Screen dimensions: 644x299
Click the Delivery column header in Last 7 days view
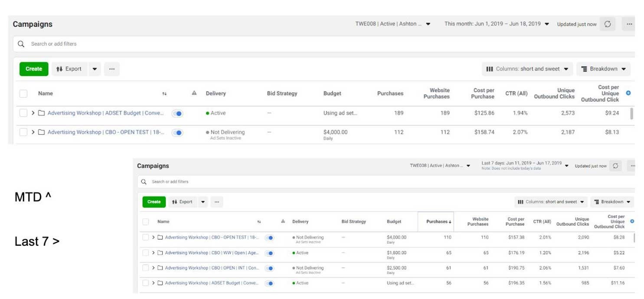tap(300, 221)
